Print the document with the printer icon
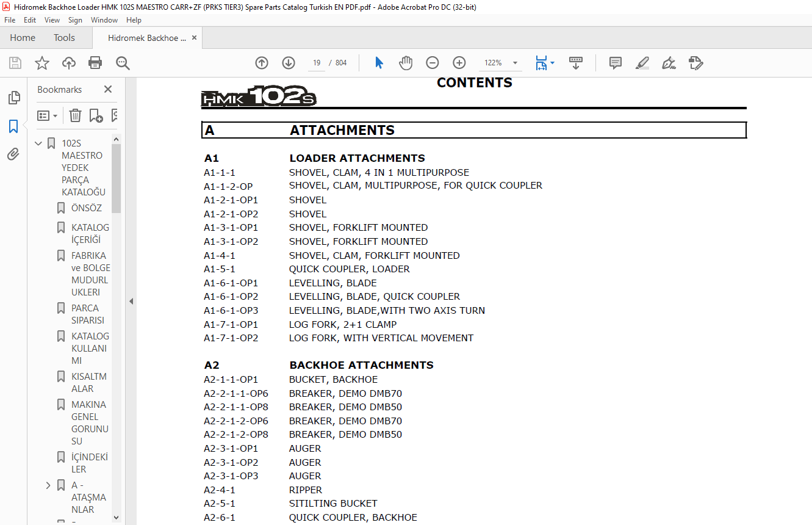The width and height of the screenshot is (812, 525). [95, 63]
